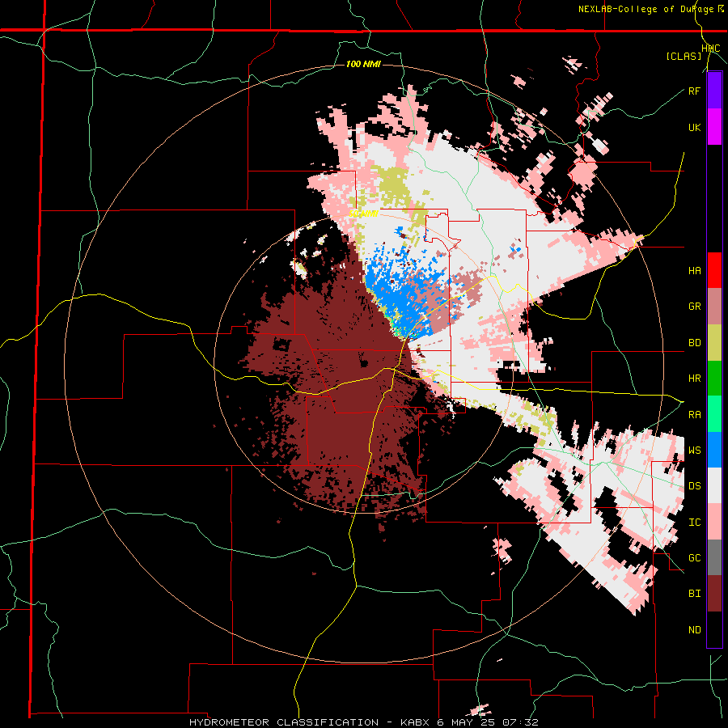Click the RF legend label
728x728 pixels.
point(694,91)
